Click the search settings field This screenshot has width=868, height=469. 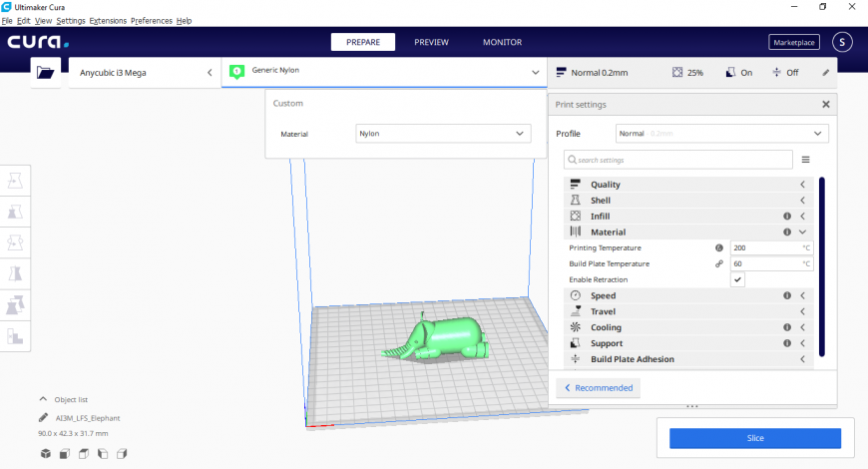coord(678,160)
